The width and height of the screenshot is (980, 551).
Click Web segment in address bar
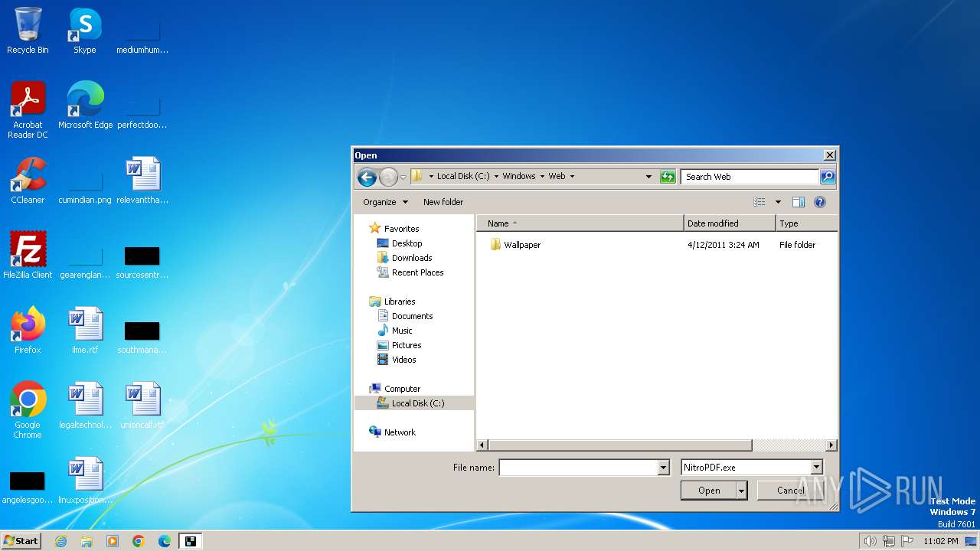(557, 176)
